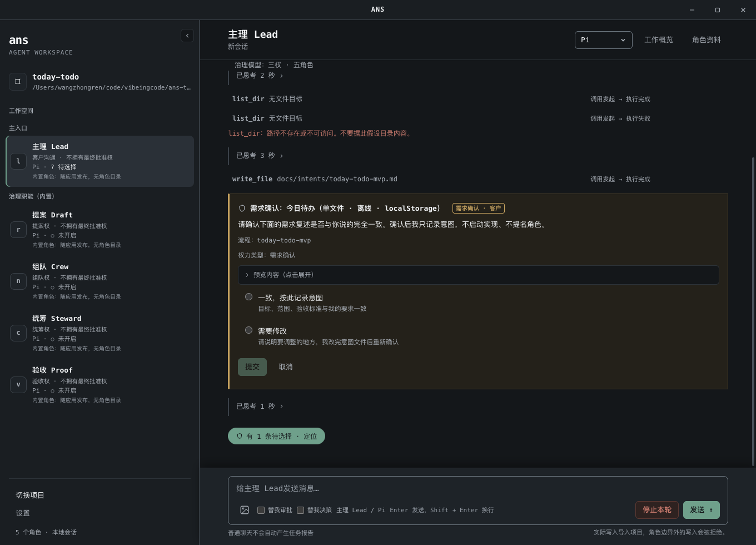The image size is (756, 545).
Task: Select 主理 Lead role in sidebar
Action: tap(100, 161)
